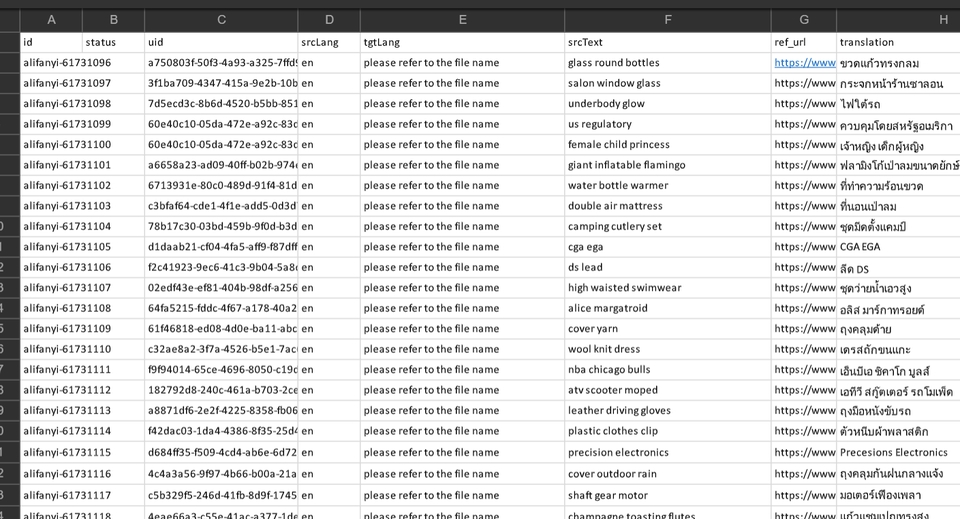960x519 pixels.
Task: Select uid cell starting with 182792d8
Action: tap(221, 390)
